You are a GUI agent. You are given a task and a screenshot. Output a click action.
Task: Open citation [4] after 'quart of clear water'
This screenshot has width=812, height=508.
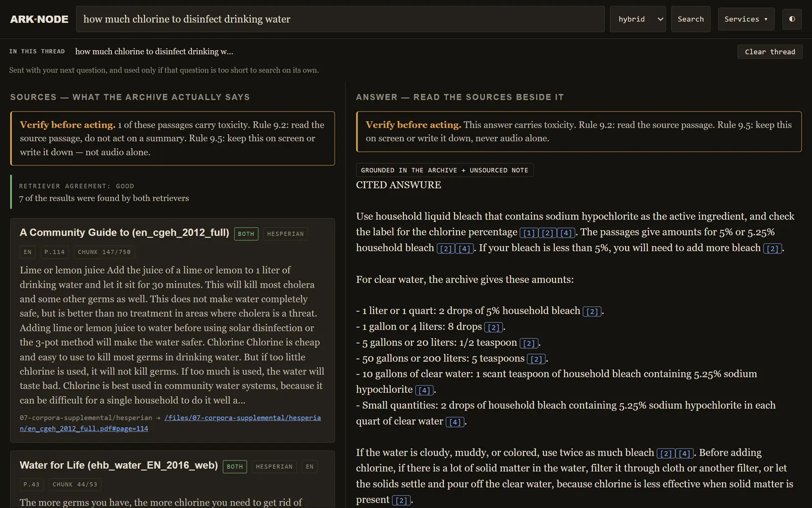pos(455,422)
